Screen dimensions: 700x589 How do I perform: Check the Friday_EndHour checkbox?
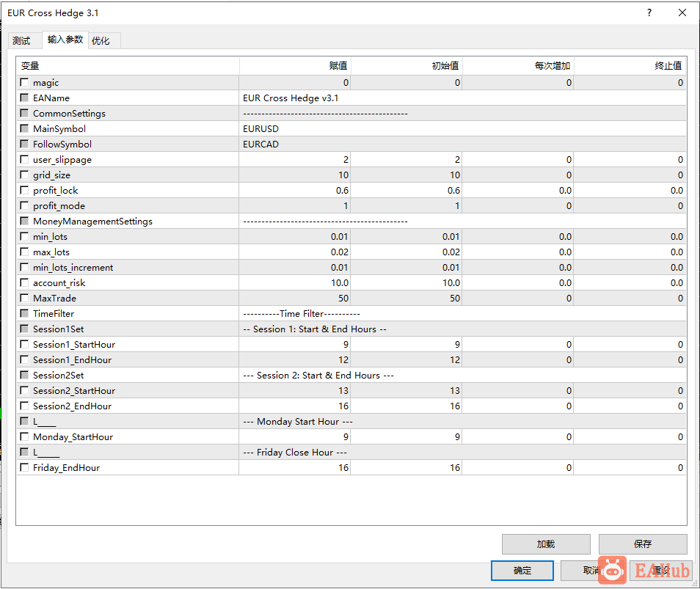point(24,467)
